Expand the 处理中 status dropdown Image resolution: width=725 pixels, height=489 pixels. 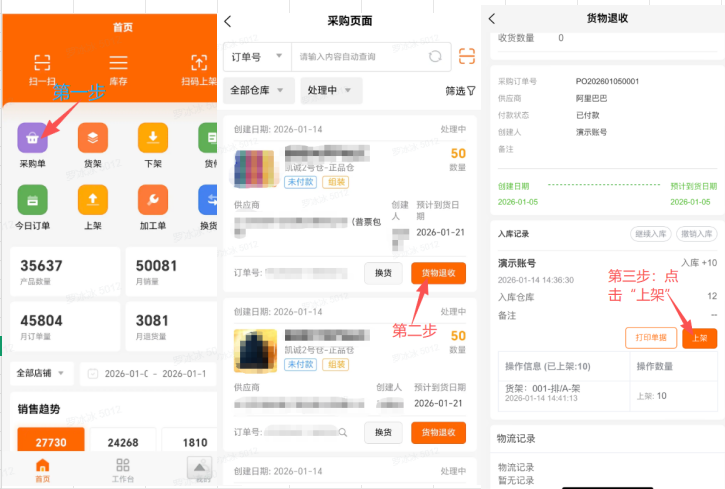(335, 91)
